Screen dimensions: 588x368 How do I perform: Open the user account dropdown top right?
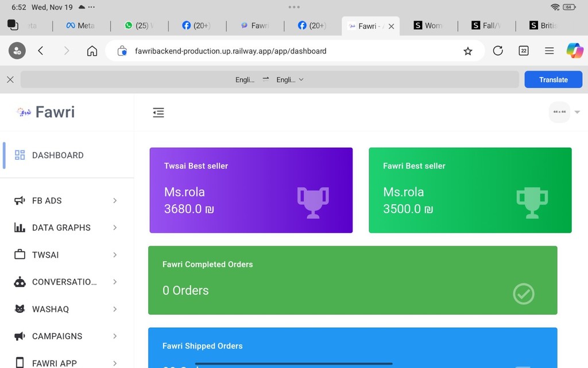point(565,112)
